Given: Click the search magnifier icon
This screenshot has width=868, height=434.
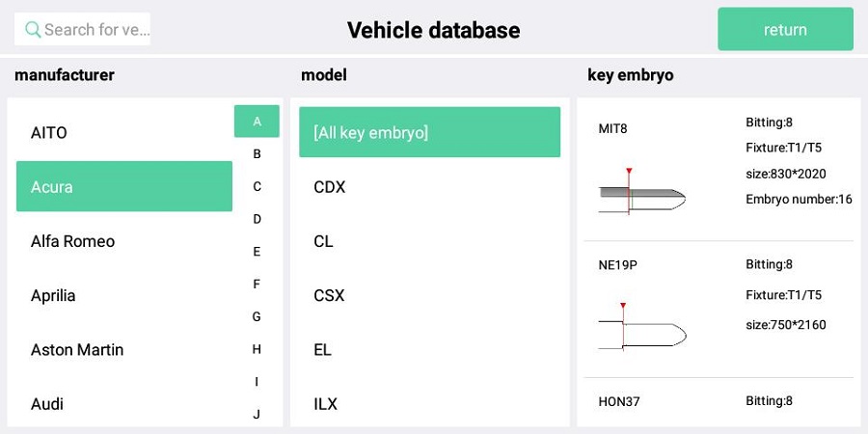Looking at the screenshot, I should tap(33, 30).
